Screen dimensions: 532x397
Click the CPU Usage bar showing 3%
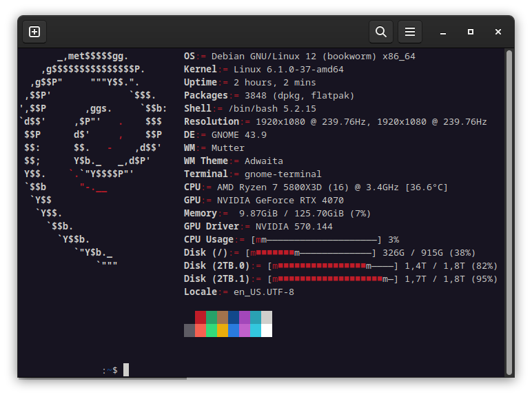(x=316, y=240)
